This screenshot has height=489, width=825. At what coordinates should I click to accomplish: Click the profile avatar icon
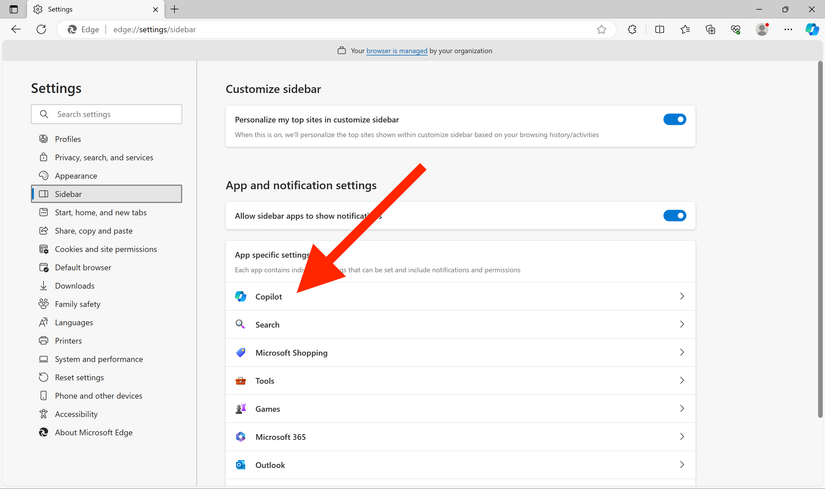click(x=762, y=30)
